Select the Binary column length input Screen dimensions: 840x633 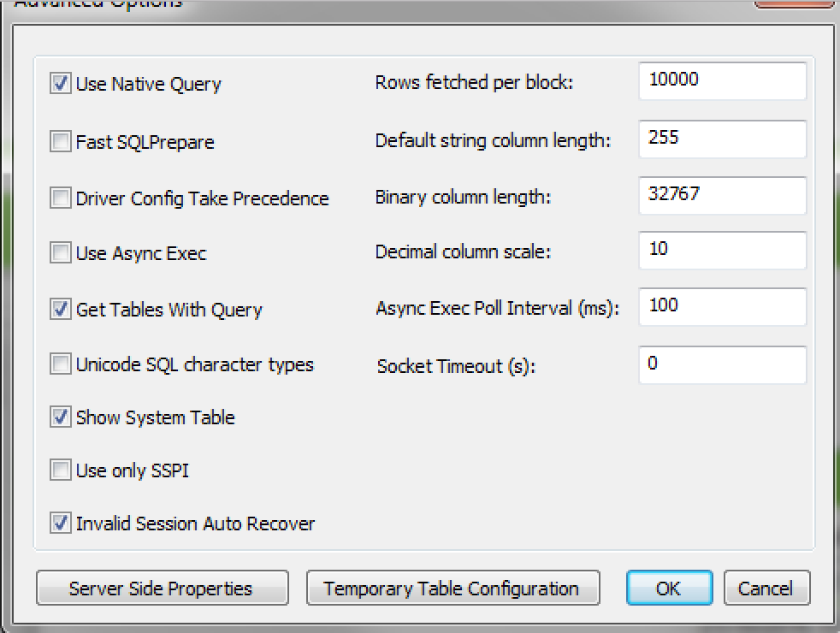click(x=722, y=195)
